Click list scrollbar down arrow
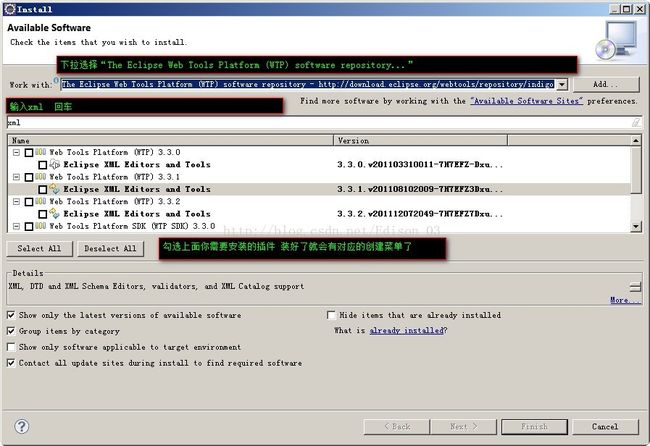 635,226
